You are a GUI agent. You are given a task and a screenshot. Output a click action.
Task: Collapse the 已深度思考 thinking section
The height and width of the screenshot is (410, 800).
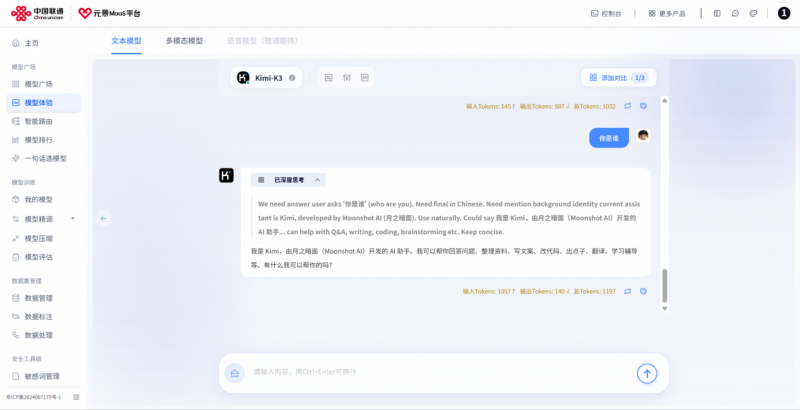(x=288, y=180)
